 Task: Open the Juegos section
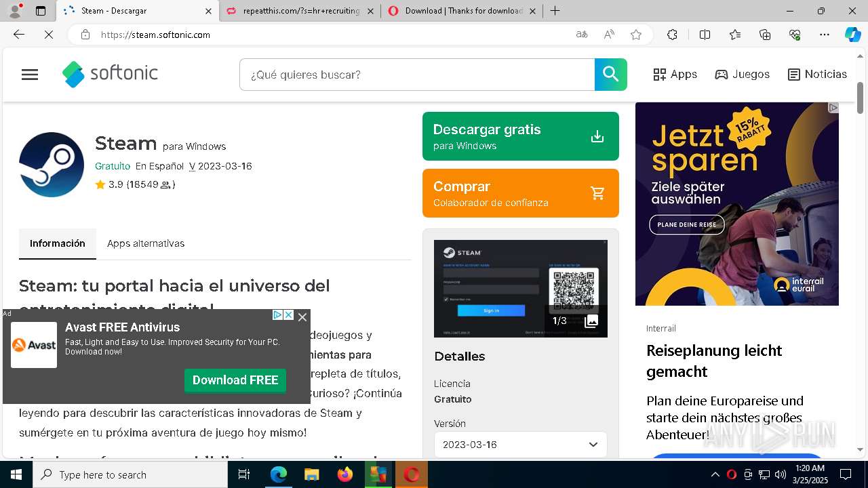[742, 75]
